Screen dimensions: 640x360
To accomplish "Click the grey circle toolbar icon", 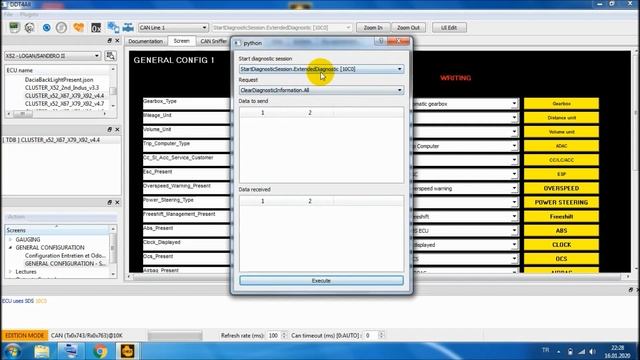I will [61, 27].
